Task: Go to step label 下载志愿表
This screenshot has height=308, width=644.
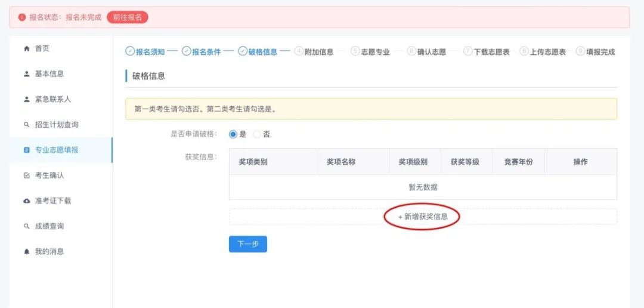Action: (x=491, y=52)
